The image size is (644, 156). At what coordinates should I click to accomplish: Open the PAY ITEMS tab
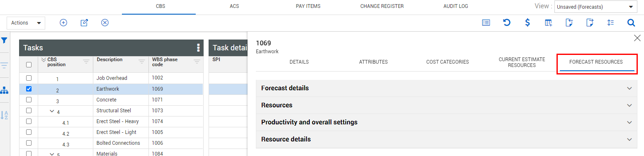click(x=308, y=6)
